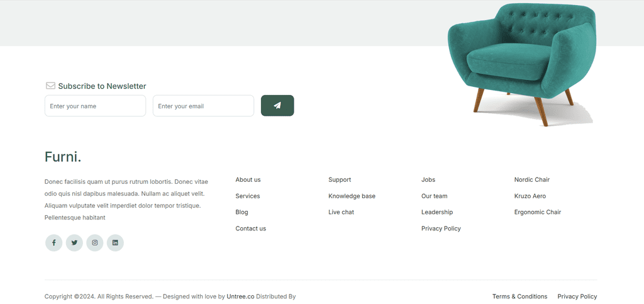Select the Nordic Chair link
Image resolution: width=644 pixels, height=304 pixels.
point(532,180)
